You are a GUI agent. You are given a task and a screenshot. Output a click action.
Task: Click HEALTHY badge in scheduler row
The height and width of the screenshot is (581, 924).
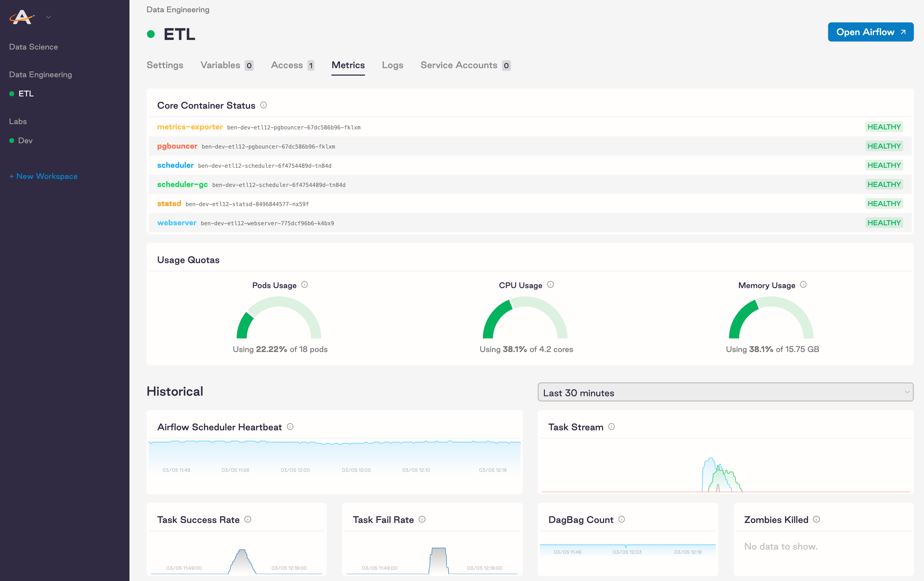coord(884,165)
